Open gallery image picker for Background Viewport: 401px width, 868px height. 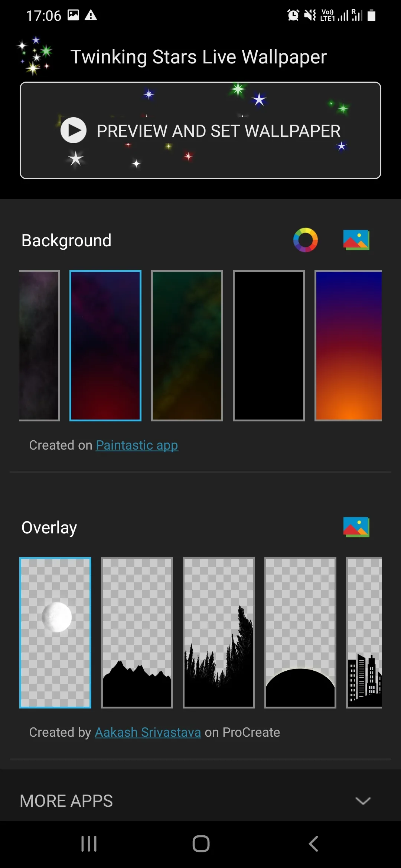pos(356,240)
